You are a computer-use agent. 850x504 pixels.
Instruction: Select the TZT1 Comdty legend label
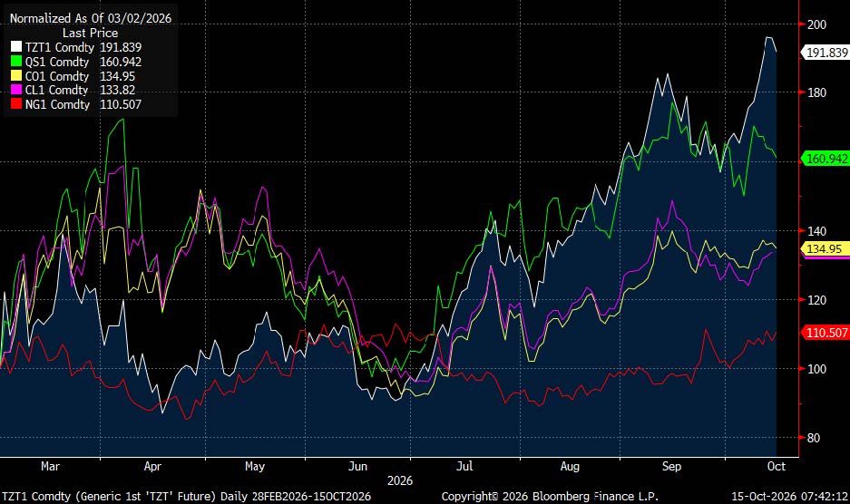[x=60, y=48]
